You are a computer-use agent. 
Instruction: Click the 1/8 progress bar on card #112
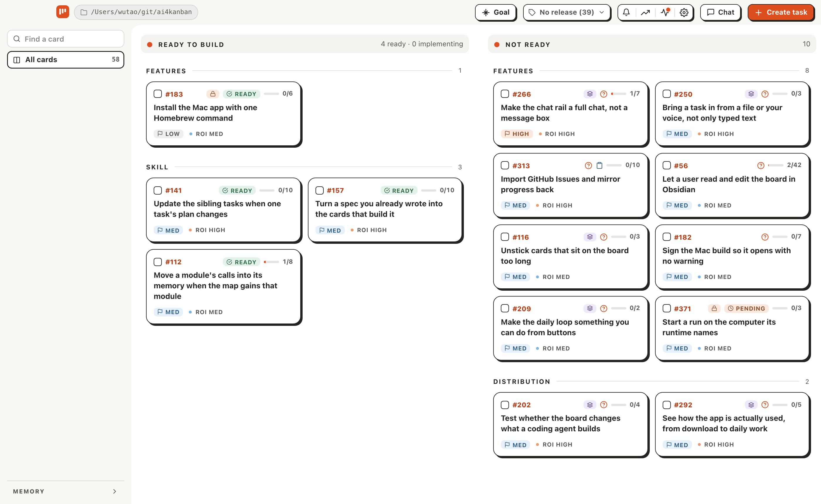[x=272, y=262]
